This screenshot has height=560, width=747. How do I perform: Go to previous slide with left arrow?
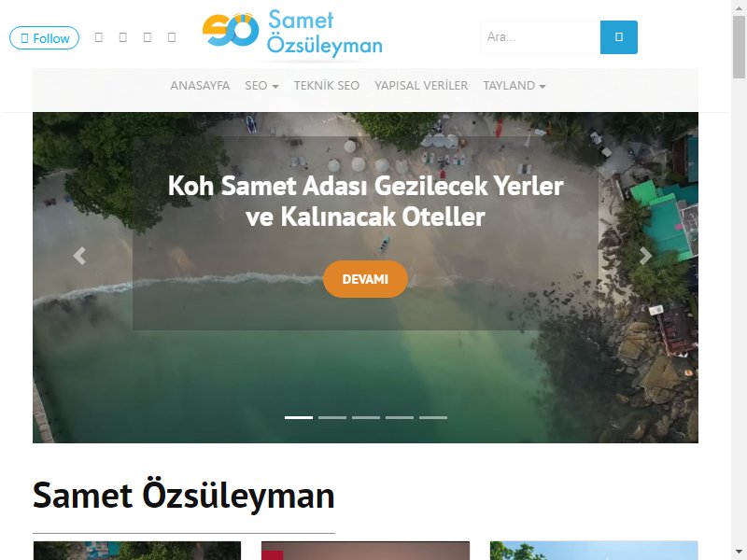click(79, 256)
